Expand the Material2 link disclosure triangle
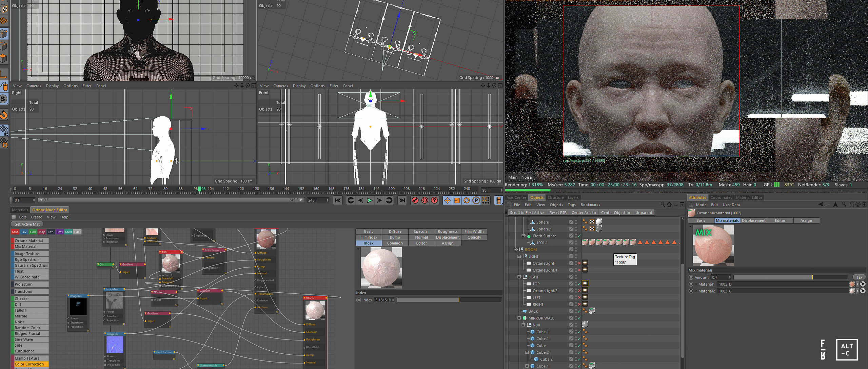This screenshot has height=369, width=868. 696,291
